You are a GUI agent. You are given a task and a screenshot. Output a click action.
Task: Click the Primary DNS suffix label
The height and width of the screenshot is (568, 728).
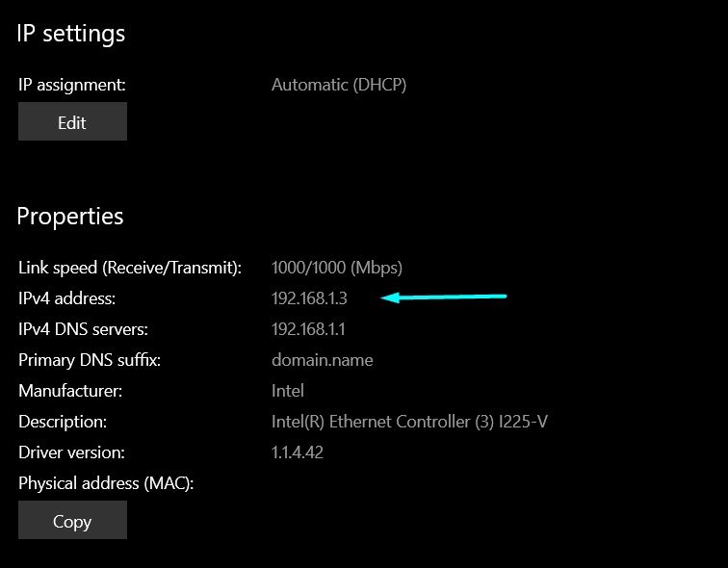pyautogui.click(x=90, y=360)
